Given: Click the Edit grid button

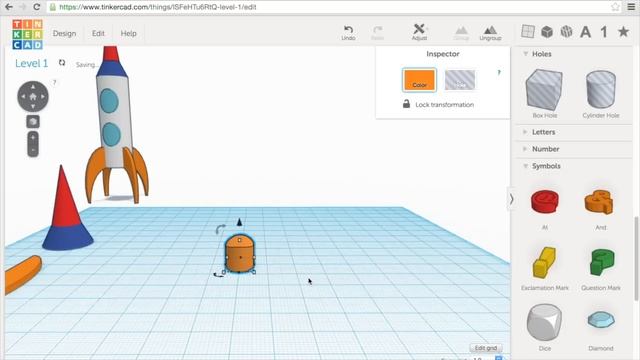Looking at the screenshot, I should tap(486, 348).
